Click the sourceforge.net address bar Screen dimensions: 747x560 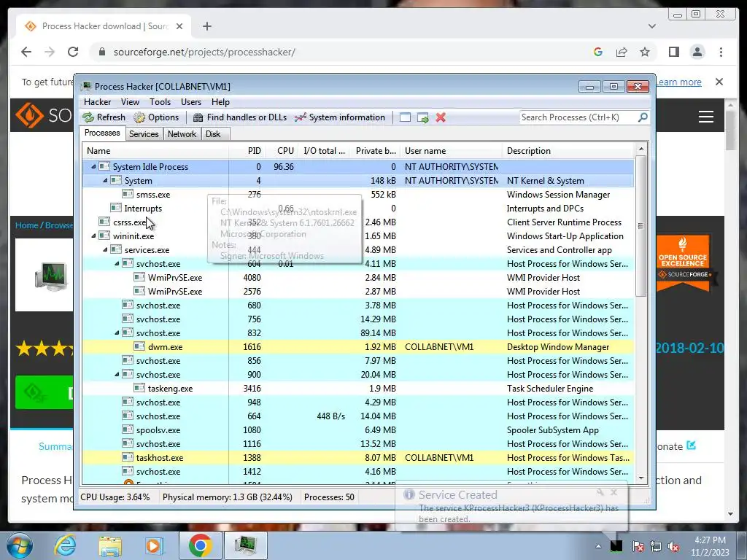(x=204, y=52)
